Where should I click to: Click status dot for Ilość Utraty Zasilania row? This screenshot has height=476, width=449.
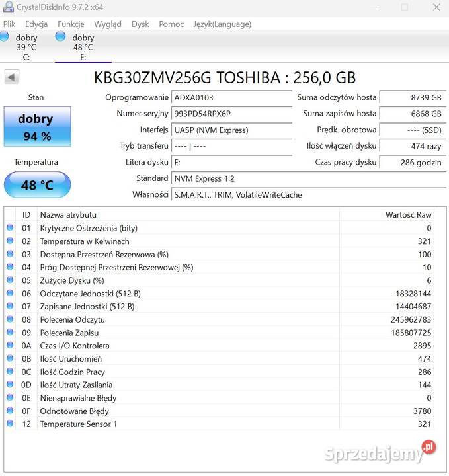10,384
